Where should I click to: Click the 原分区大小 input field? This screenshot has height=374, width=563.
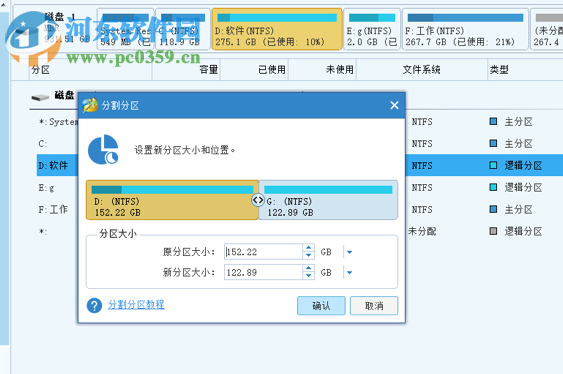pyautogui.click(x=263, y=252)
